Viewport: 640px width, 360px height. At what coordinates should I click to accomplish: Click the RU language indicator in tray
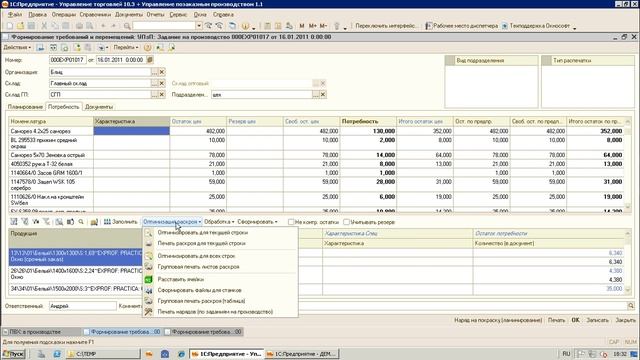[x=566, y=354]
